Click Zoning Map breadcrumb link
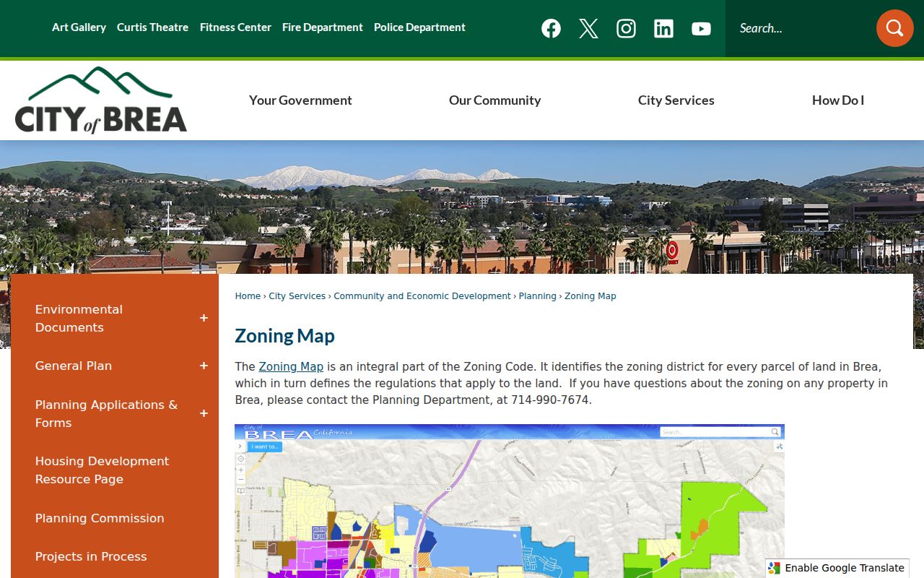Image resolution: width=924 pixels, height=578 pixels. click(590, 296)
